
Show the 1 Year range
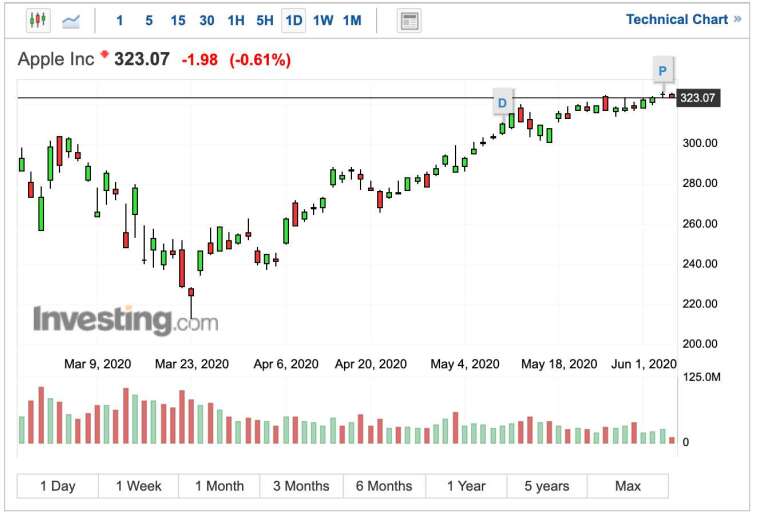coord(466,486)
